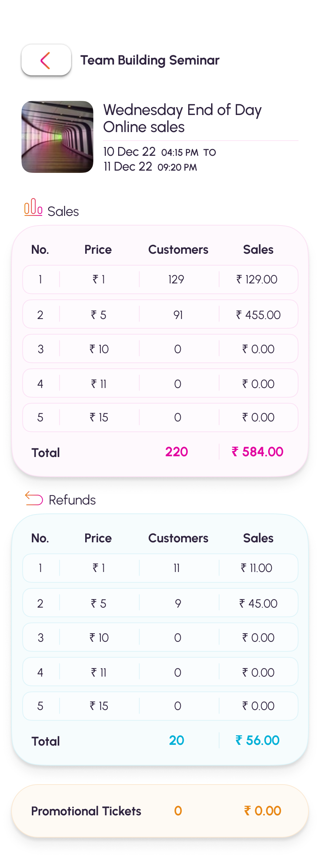This screenshot has width=320, height=868.
Task: Tap total customers count 220
Action: click(x=177, y=452)
